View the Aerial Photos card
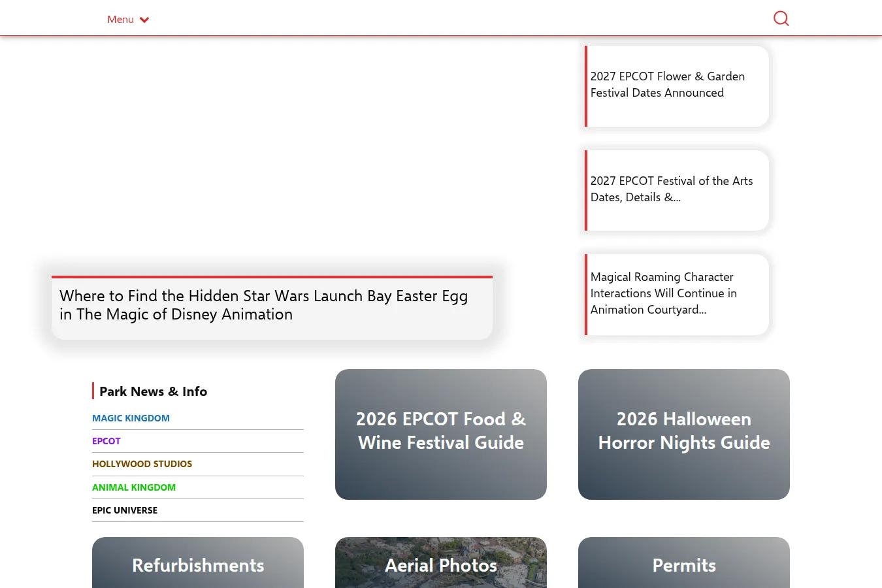 441,563
